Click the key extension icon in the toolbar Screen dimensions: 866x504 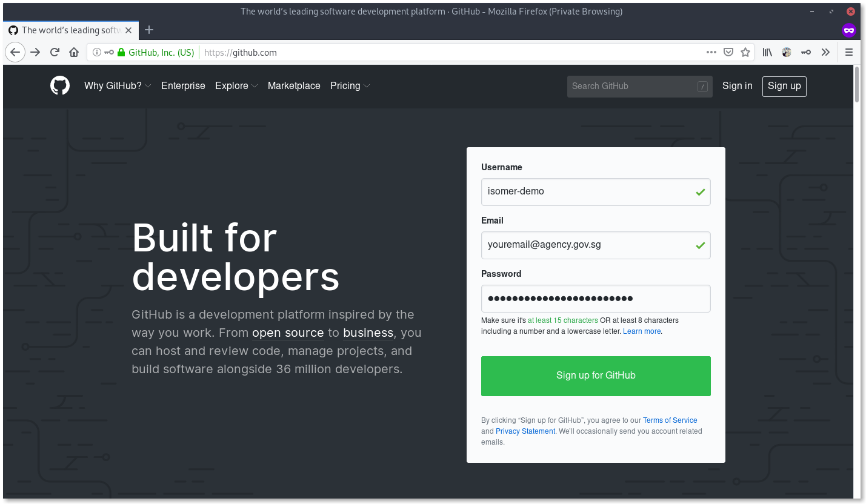tap(806, 52)
